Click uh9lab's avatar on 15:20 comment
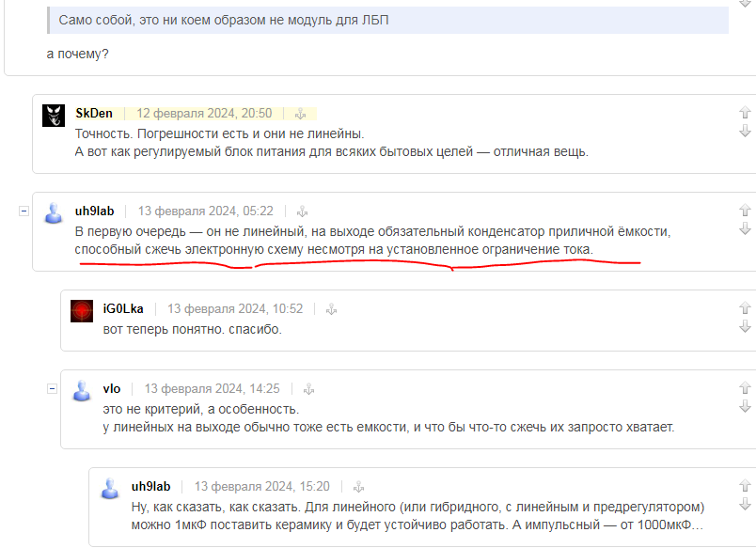Viewport: 756px width, 548px height. tap(110, 489)
